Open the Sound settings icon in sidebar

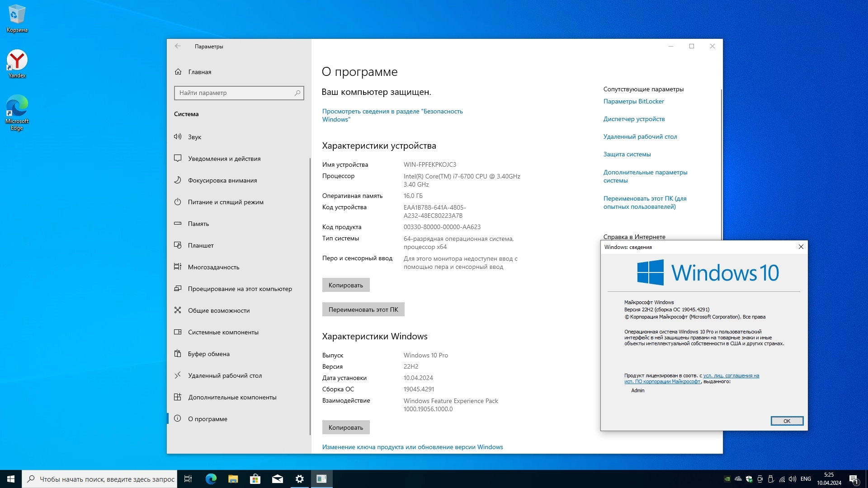(x=178, y=137)
